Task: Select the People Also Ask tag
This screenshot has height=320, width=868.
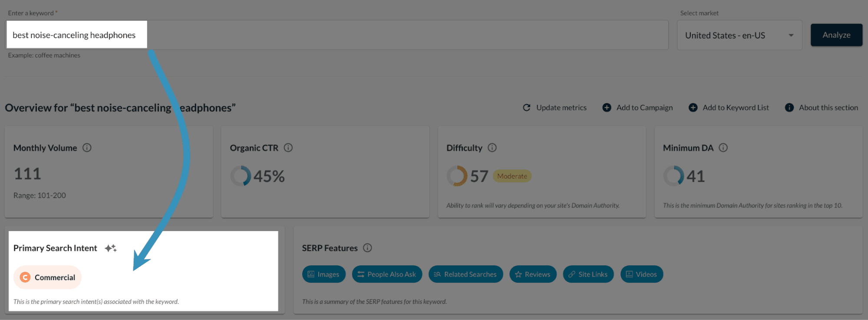Action: tap(386, 274)
